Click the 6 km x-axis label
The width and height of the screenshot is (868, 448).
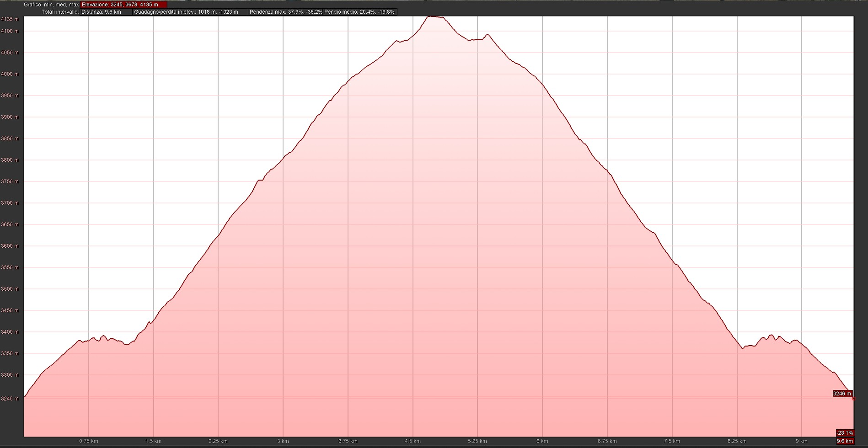pyautogui.click(x=542, y=441)
